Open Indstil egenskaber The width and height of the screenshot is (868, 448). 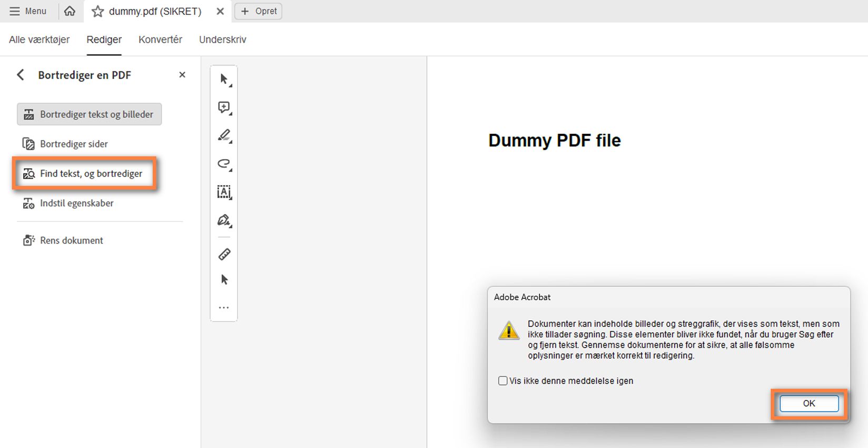(x=68, y=203)
